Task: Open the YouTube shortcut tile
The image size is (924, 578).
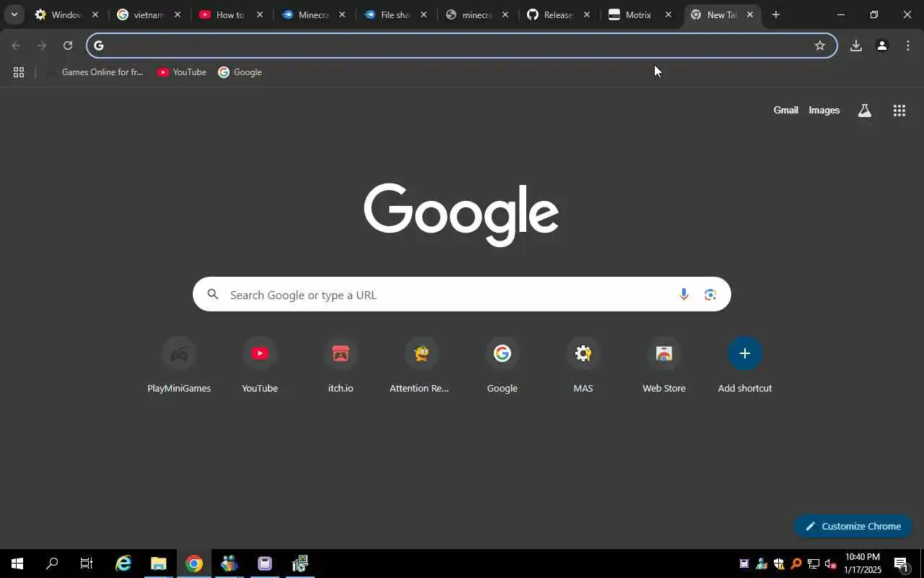Action: tap(260, 365)
